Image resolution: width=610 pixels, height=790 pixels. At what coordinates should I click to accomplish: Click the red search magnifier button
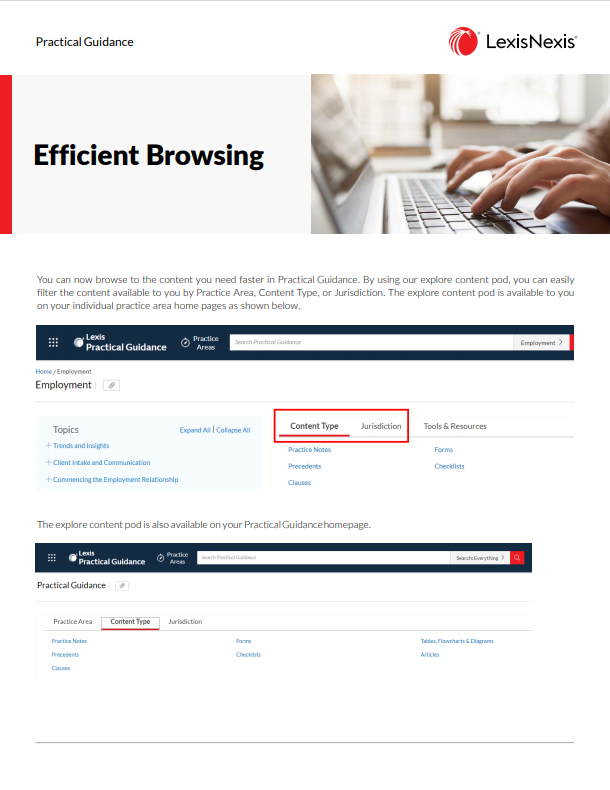(517, 558)
